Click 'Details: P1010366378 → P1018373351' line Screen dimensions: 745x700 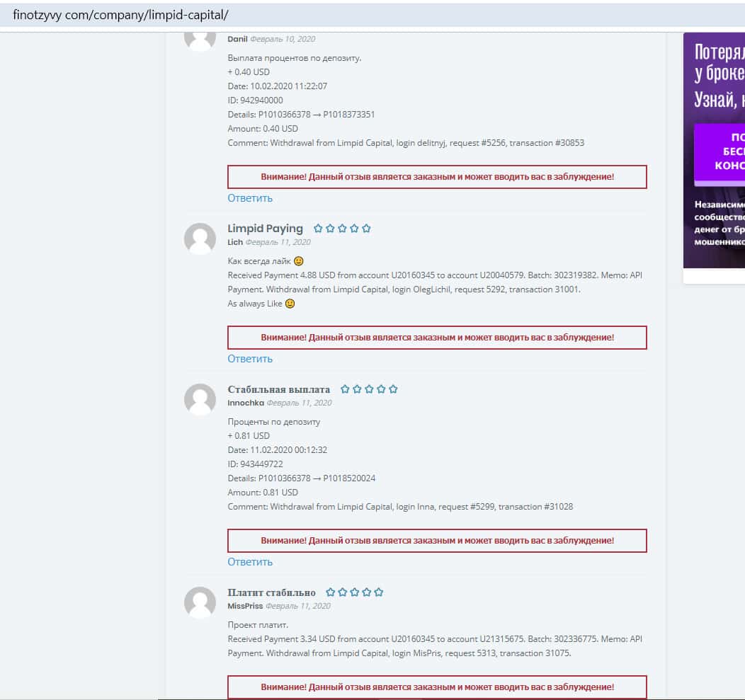click(301, 115)
